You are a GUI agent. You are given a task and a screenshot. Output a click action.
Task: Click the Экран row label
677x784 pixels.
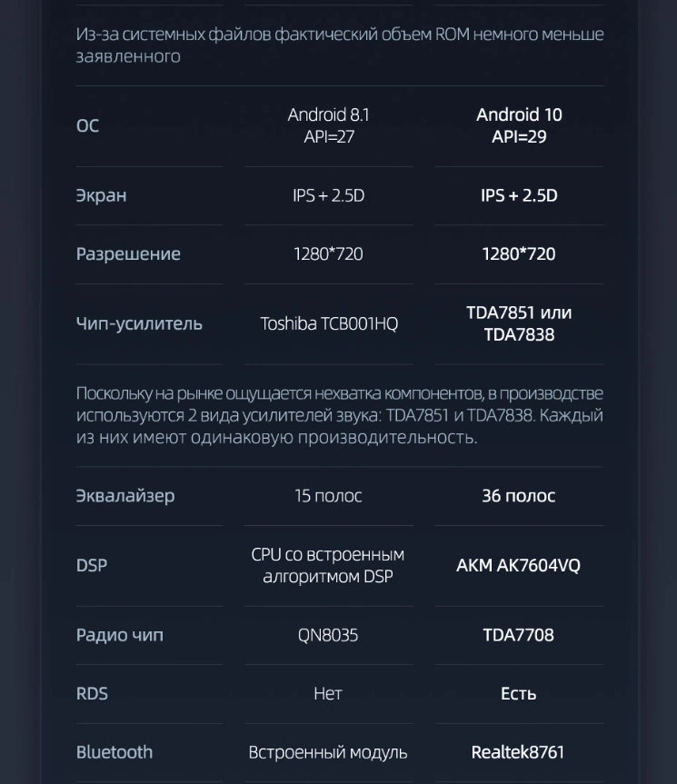coord(101,195)
